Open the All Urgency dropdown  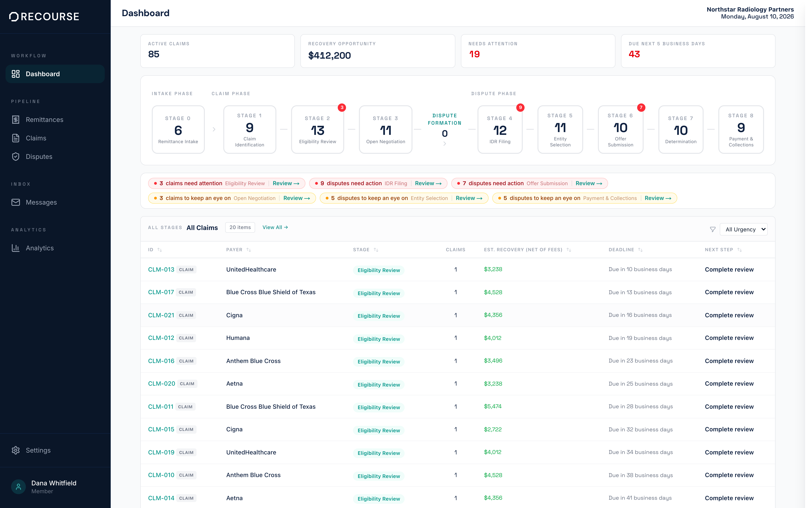pyautogui.click(x=744, y=230)
